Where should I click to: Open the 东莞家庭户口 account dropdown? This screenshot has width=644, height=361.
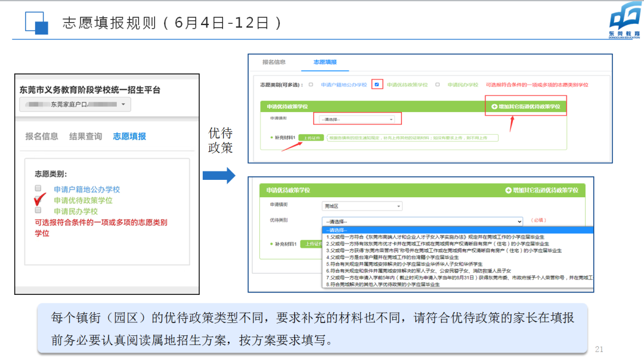pyautogui.click(x=75, y=105)
